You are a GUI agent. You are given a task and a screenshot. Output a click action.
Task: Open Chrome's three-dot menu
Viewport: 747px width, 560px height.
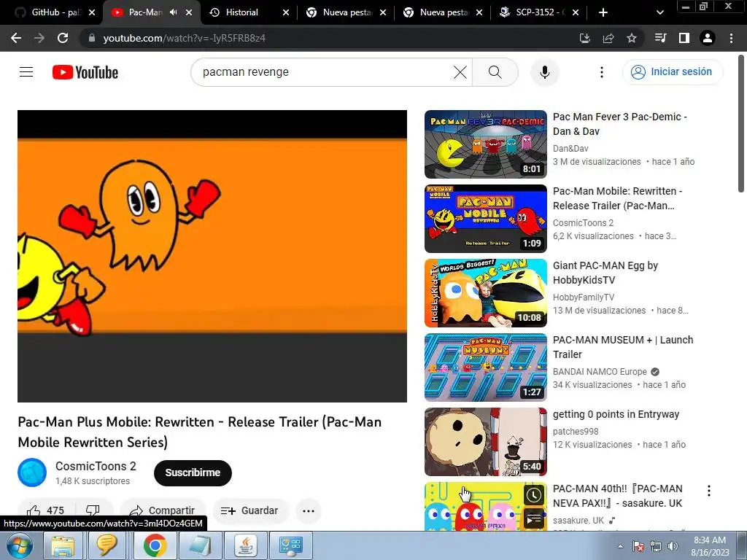(x=731, y=38)
